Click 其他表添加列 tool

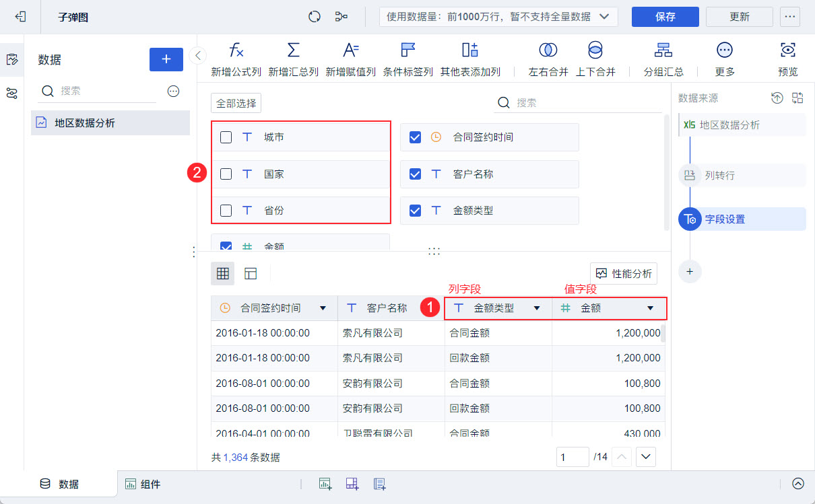pos(470,60)
